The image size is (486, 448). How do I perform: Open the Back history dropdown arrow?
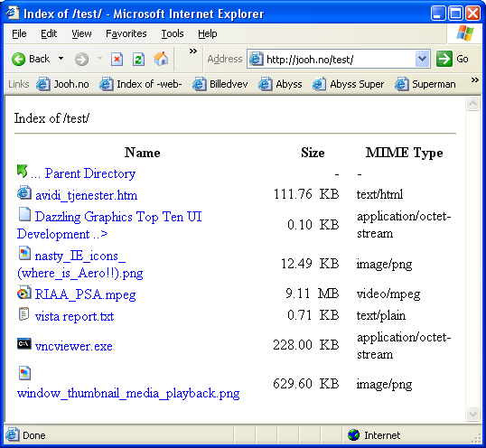61,58
